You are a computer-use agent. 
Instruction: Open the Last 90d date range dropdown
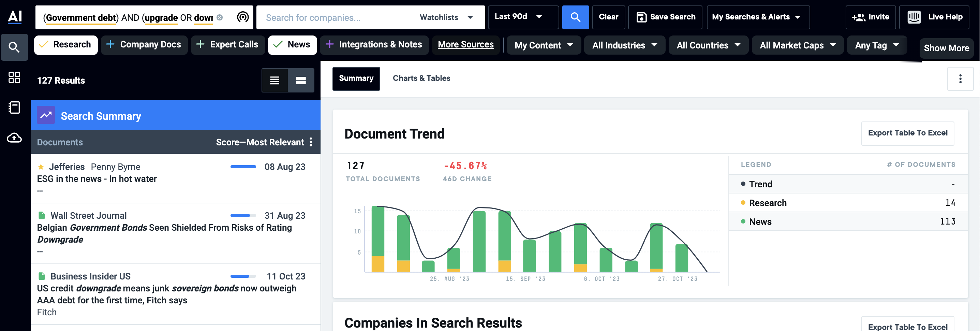coord(523,17)
